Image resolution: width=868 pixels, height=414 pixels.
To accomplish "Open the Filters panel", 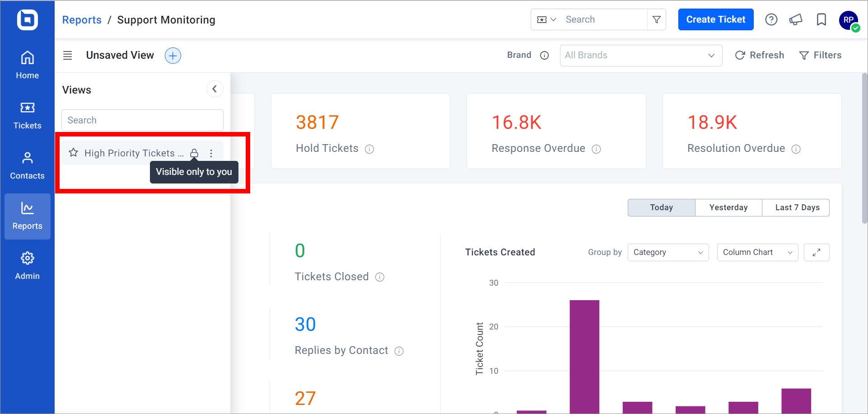I will [820, 55].
